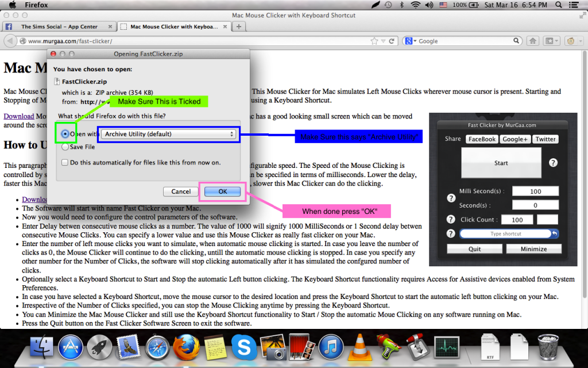Click the Bluetooth menu bar icon

401,5
